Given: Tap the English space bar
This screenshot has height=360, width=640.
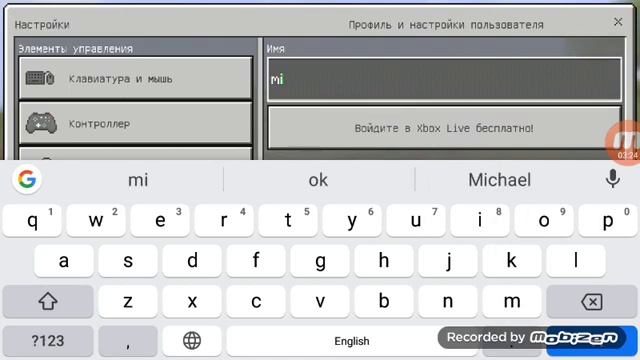Looking at the screenshot, I should [352, 340].
